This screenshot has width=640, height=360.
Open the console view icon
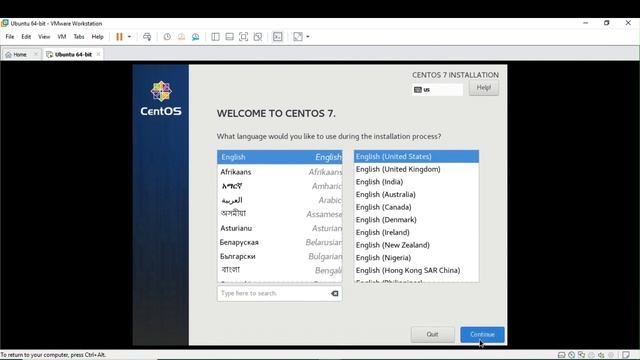[x=278, y=37]
